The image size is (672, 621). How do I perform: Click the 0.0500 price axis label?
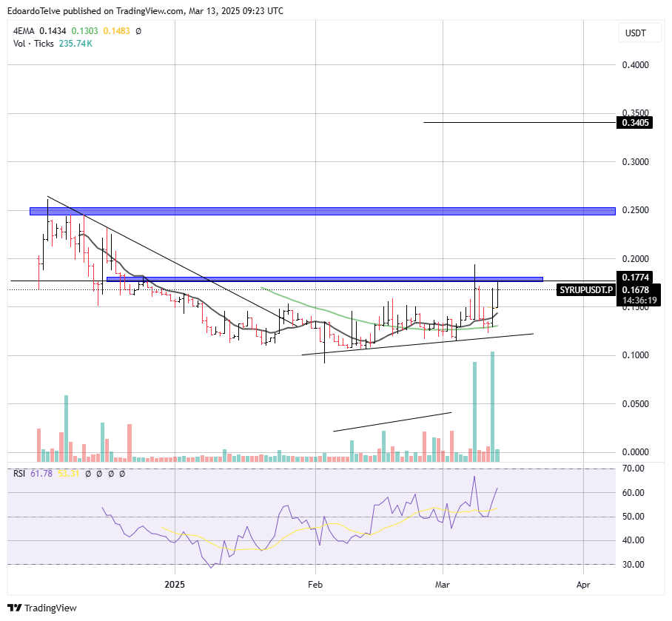[x=635, y=403]
